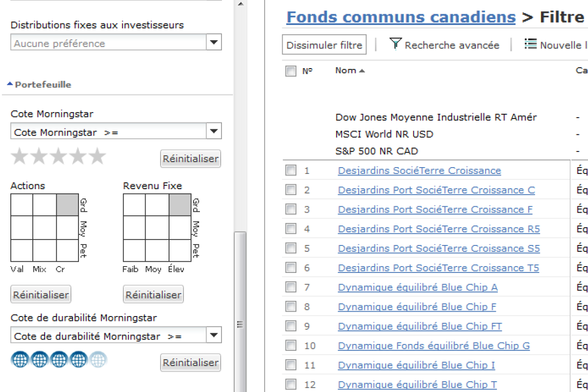Select the fifth sustainability globe icon
The height and width of the screenshot is (392, 588).
pyautogui.click(x=98, y=360)
